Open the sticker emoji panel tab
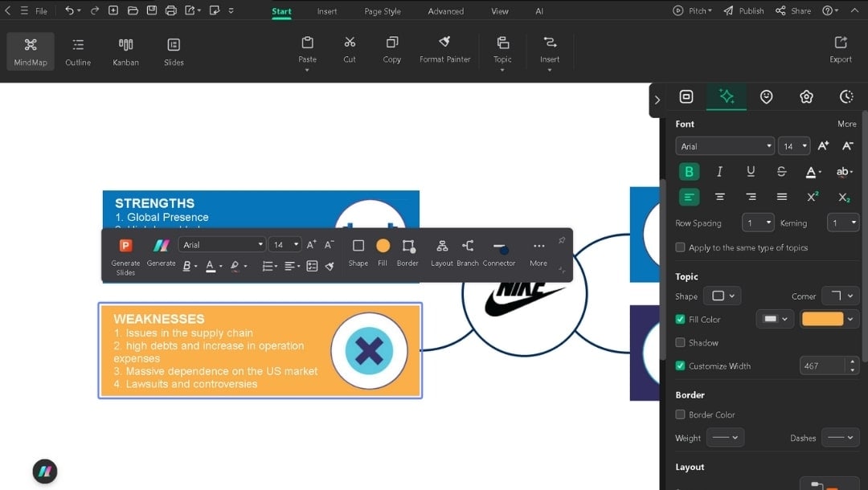The width and height of the screenshot is (868, 490). 766,96
